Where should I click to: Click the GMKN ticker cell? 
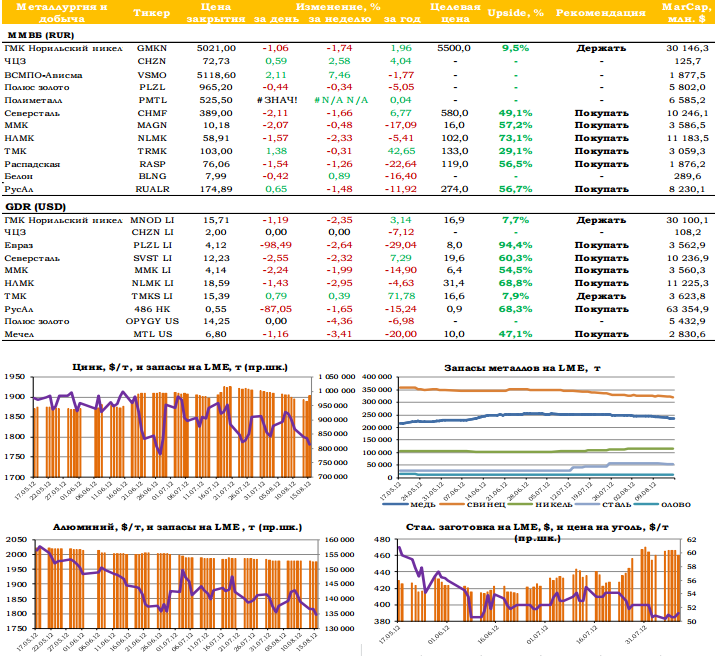[x=152, y=48]
